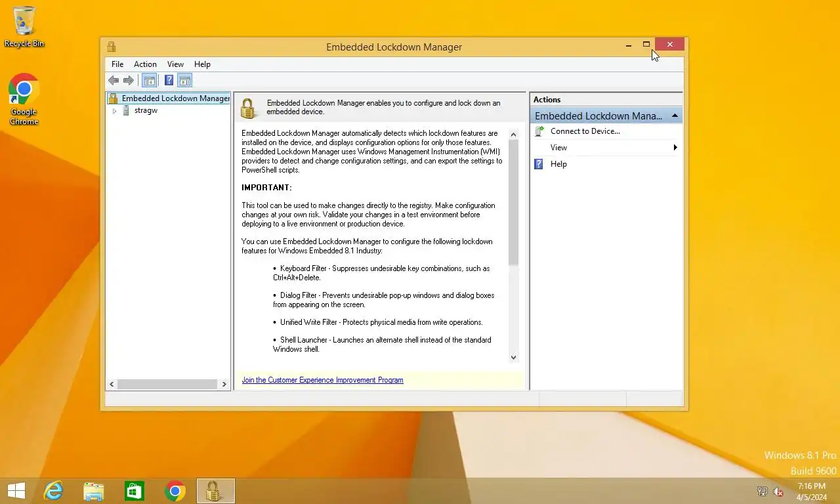Open the Windows Store taskbar icon
The height and width of the screenshot is (504, 840).
coord(135,491)
